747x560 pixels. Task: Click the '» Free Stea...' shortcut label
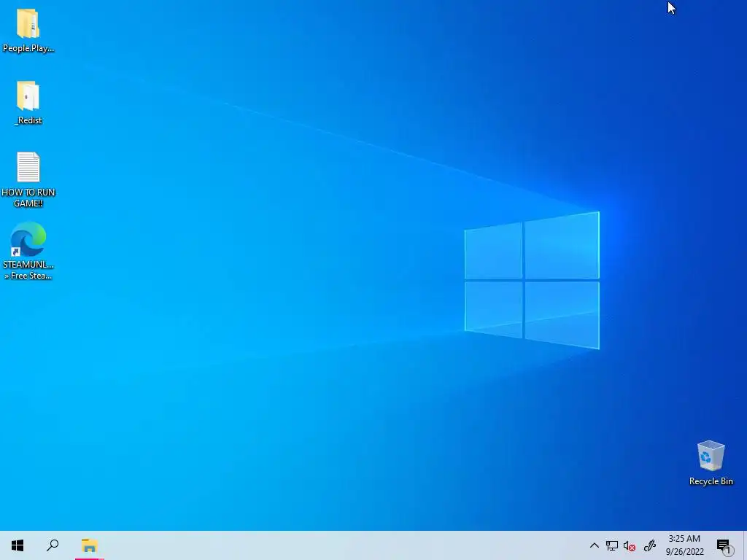click(x=28, y=276)
